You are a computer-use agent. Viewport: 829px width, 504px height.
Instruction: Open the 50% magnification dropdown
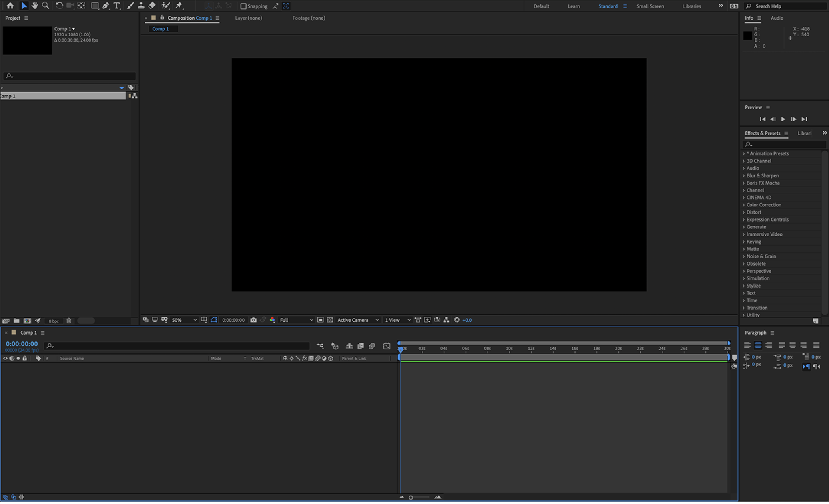tap(184, 320)
